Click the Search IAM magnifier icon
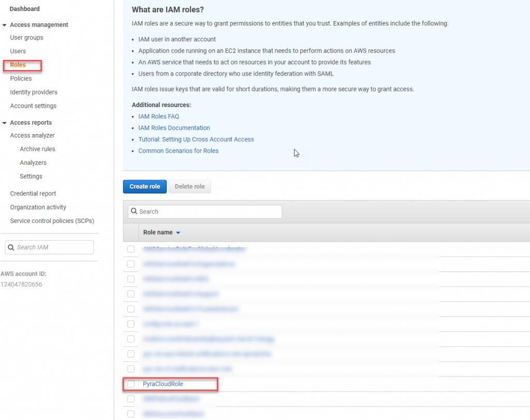 [11, 247]
